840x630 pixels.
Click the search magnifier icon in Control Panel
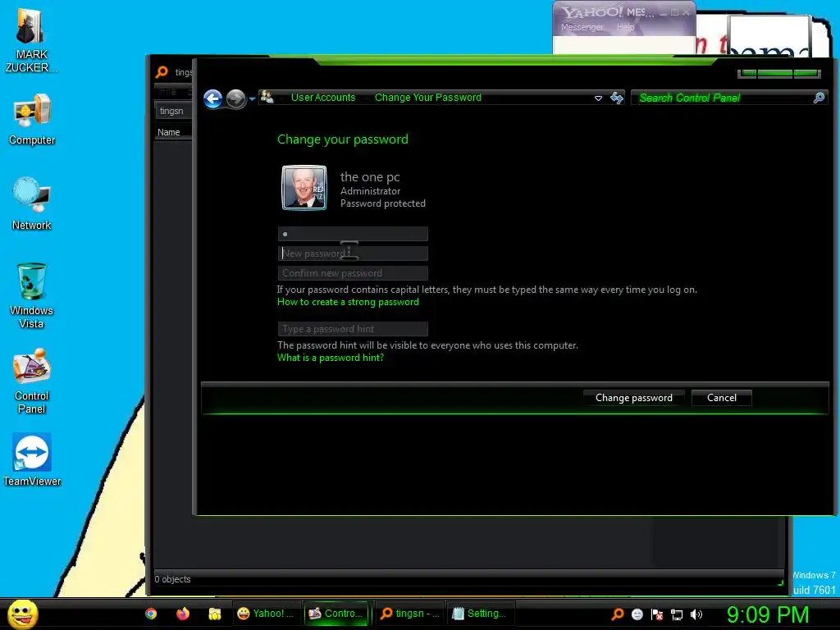(x=819, y=98)
